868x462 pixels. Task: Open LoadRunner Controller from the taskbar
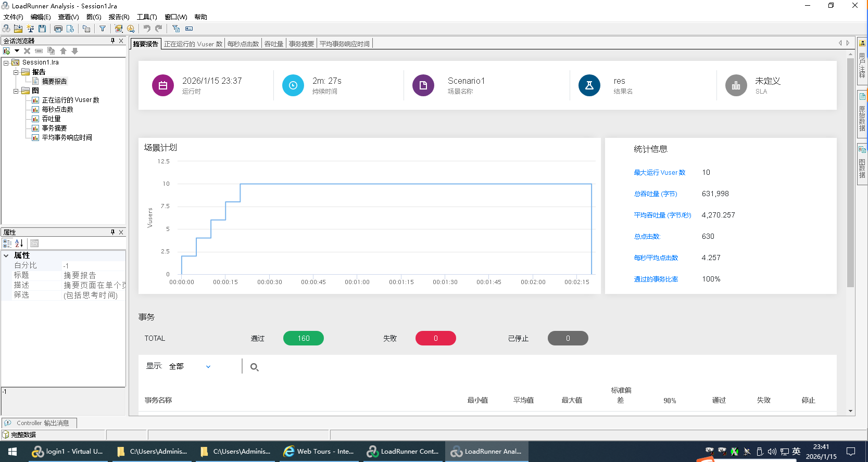pos(403,451)
